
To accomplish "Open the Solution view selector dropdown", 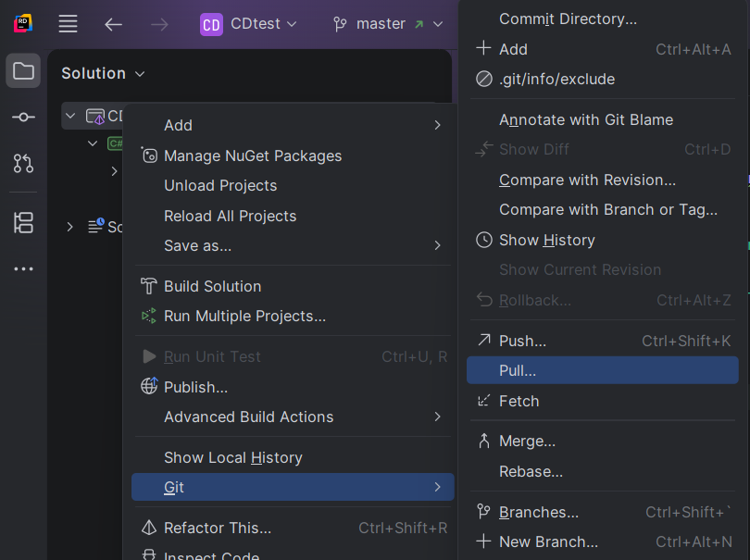I will click(x=103, y=73).
